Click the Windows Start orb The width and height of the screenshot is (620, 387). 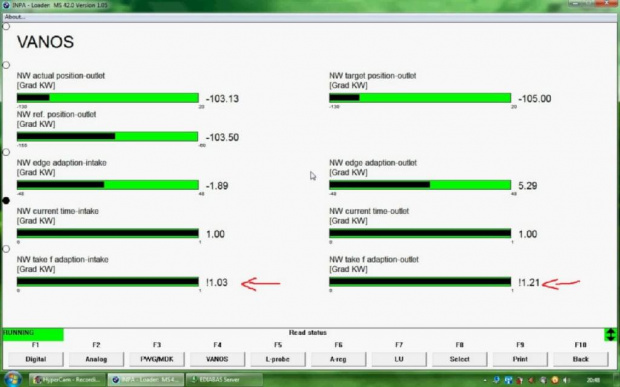pos(13,379)
